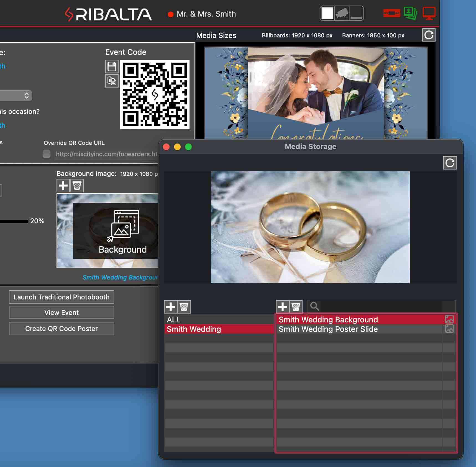Switch to the white square view mode
The width and height of the screenshot is (476, 467).
coord(327,13)
